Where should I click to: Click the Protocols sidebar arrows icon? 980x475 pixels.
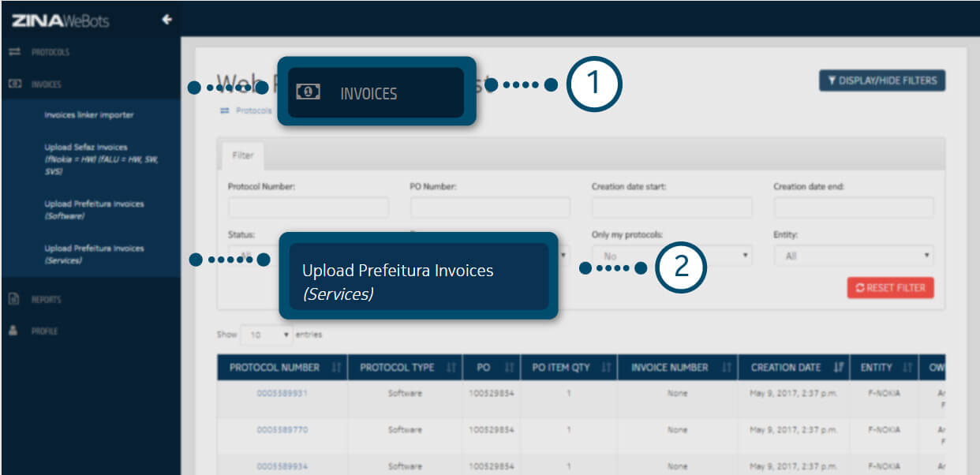13,52
